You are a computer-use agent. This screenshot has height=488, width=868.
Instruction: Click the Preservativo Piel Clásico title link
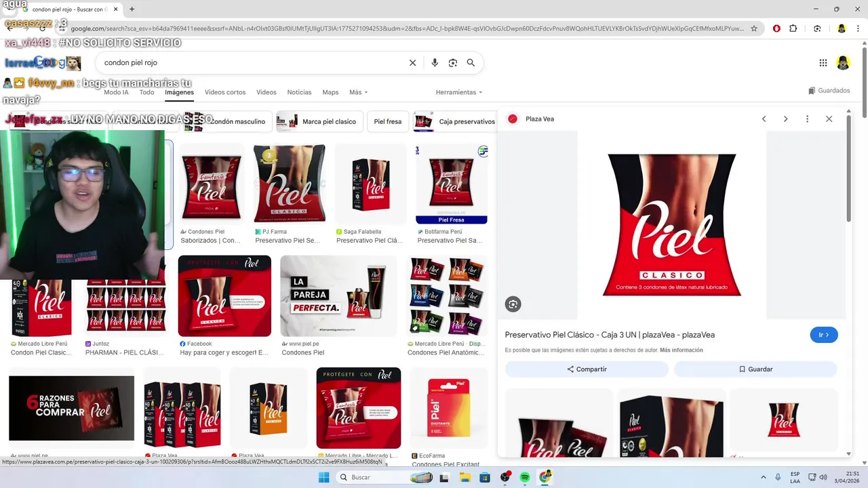(x=610, y=335)
